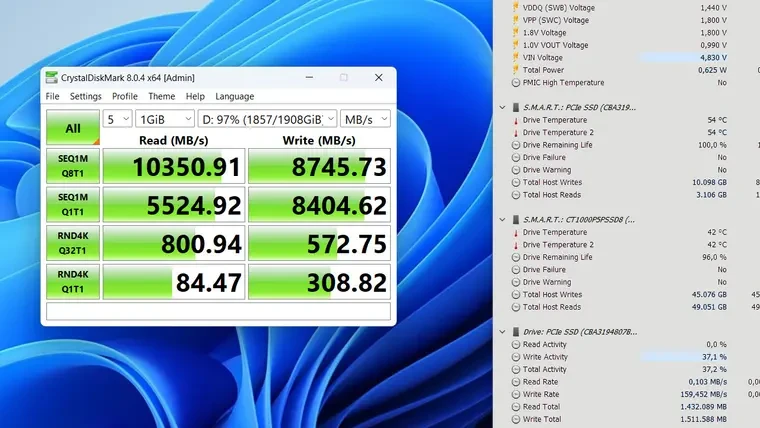Click the Total Power lightning icon
760x428 pixels.
coord(516,70)
